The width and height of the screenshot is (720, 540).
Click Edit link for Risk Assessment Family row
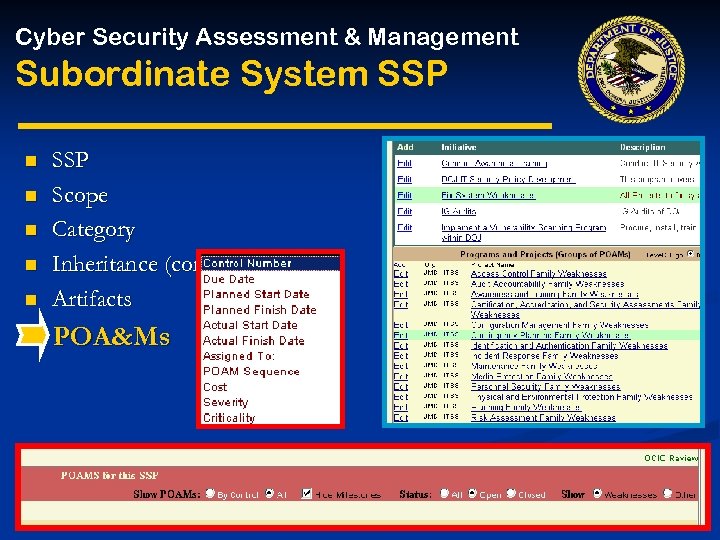click(400, 417)
